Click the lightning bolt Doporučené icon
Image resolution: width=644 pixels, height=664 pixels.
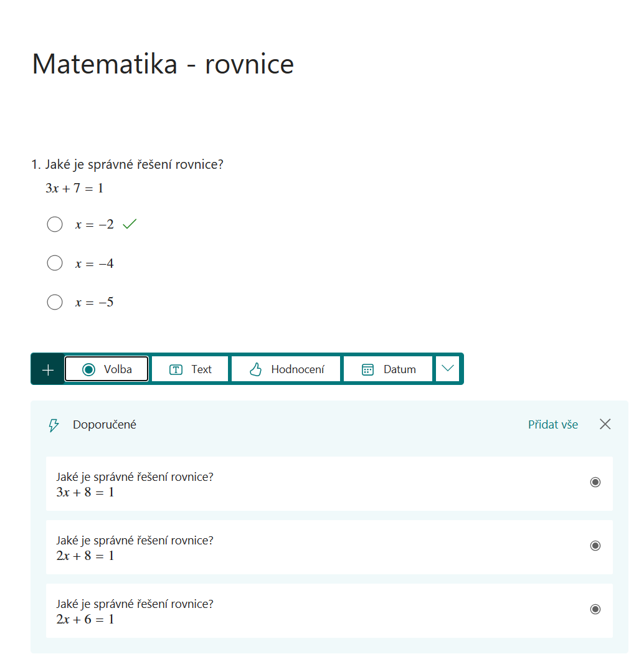pyautogui.click(x=54, y=425)
